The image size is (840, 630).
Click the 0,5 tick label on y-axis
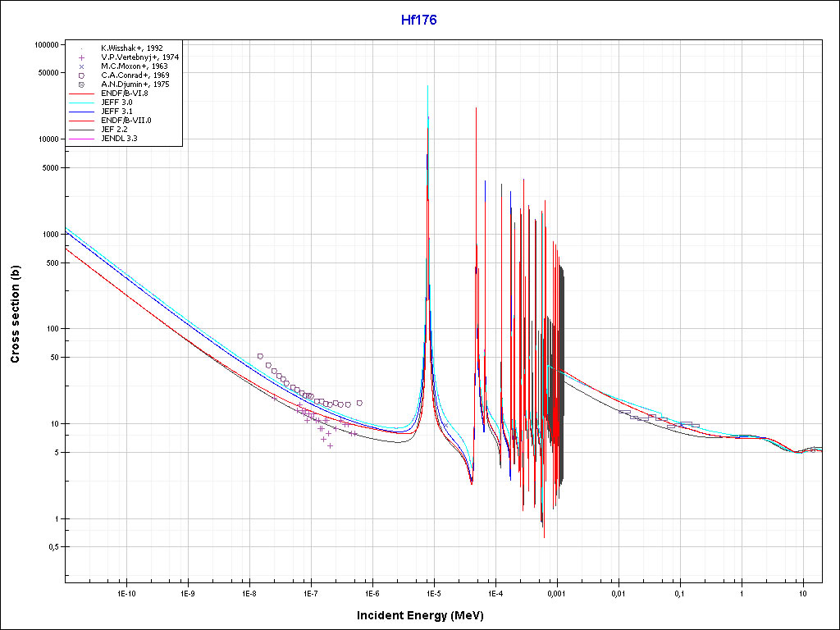coord(50,547)
